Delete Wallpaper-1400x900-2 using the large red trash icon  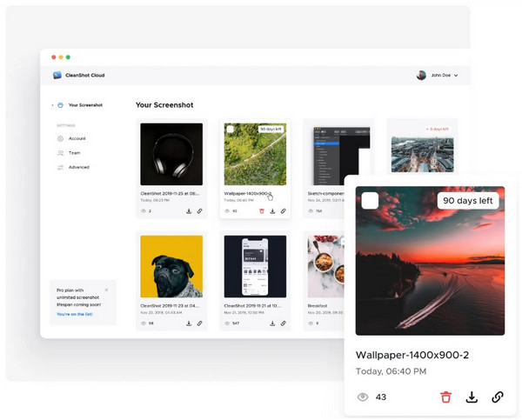point(445,397)
